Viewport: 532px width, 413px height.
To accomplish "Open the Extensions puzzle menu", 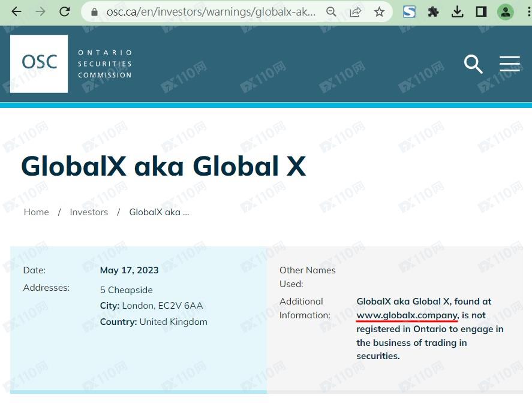I will pyautogui.click(x=433, y=12).
